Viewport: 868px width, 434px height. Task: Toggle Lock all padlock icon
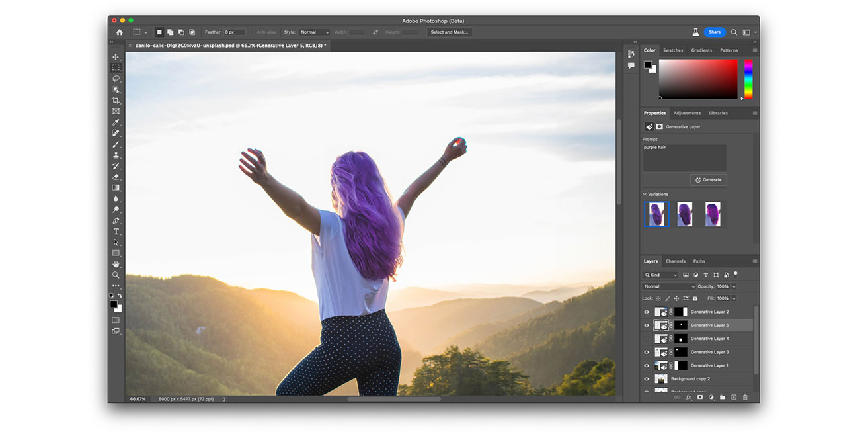coord(695,298)
